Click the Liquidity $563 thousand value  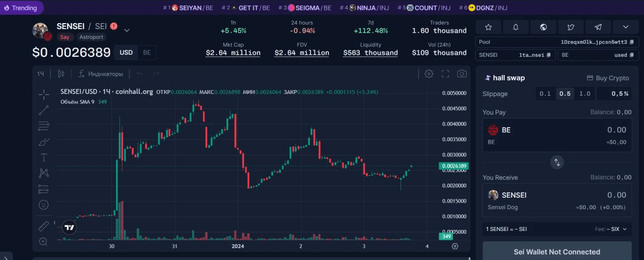[x=370, y=53]
